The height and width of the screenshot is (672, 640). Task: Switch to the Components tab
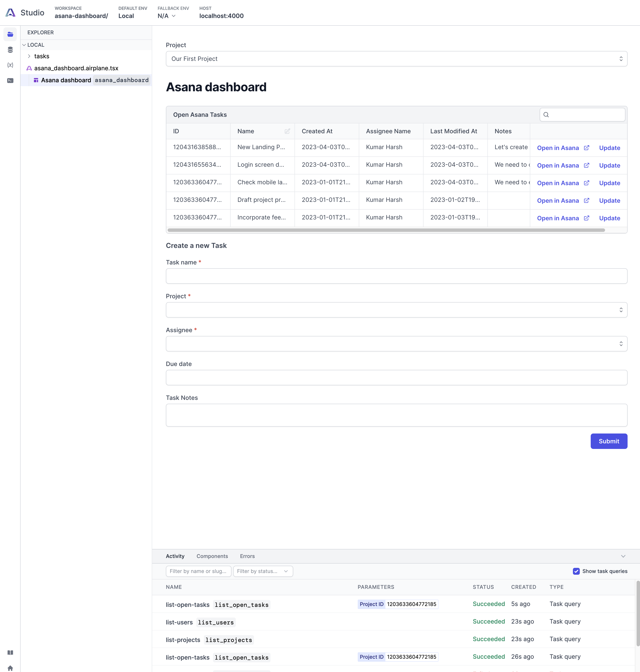(212, 556)
